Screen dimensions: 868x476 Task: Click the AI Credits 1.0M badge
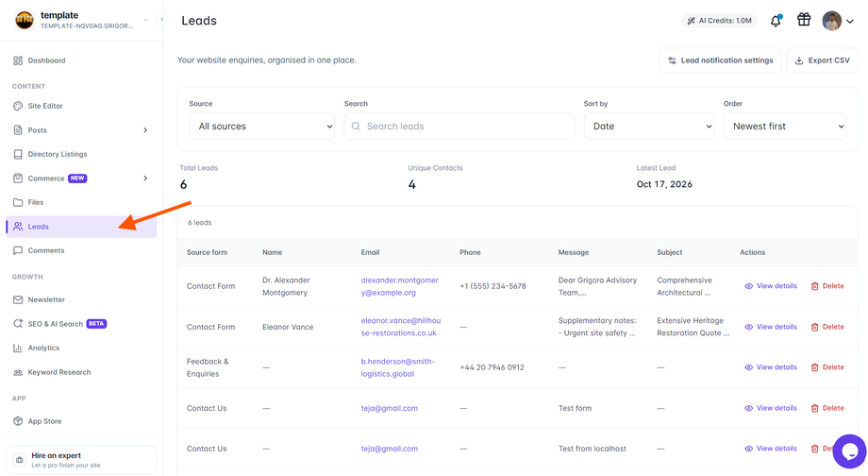click(719, 21)
